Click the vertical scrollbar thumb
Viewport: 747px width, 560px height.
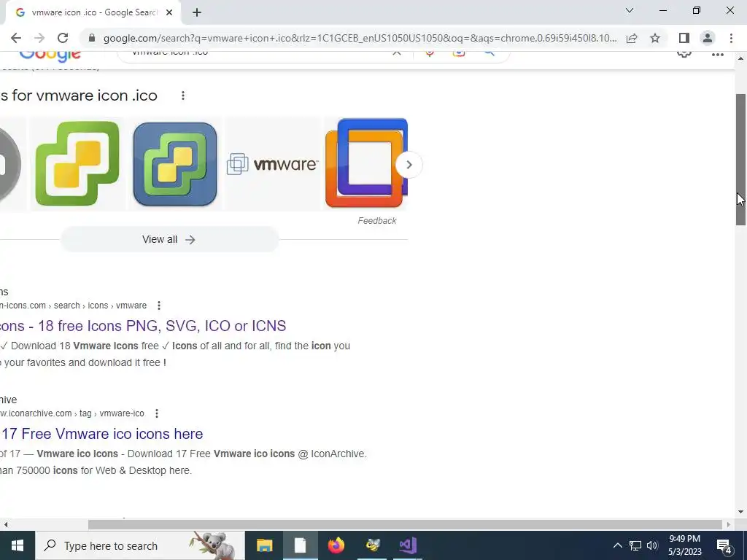click(740, 160)
